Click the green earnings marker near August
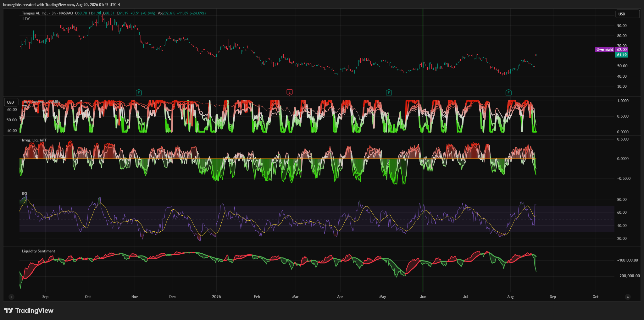This screenshot has height=320, width=644. 508,92
